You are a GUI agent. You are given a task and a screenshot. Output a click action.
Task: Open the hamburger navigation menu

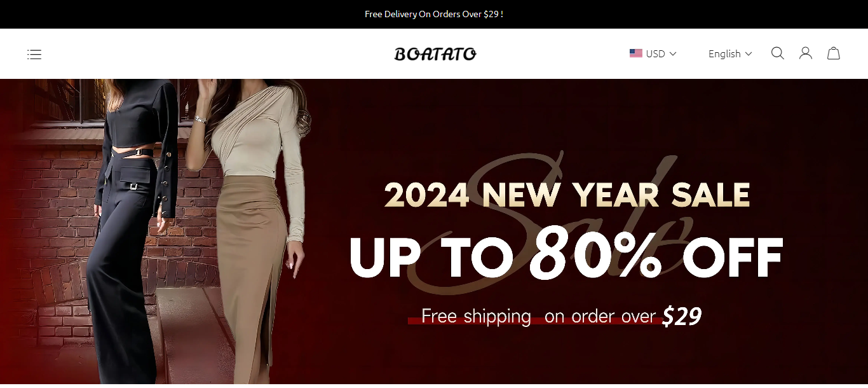click(x=34, y=54)
